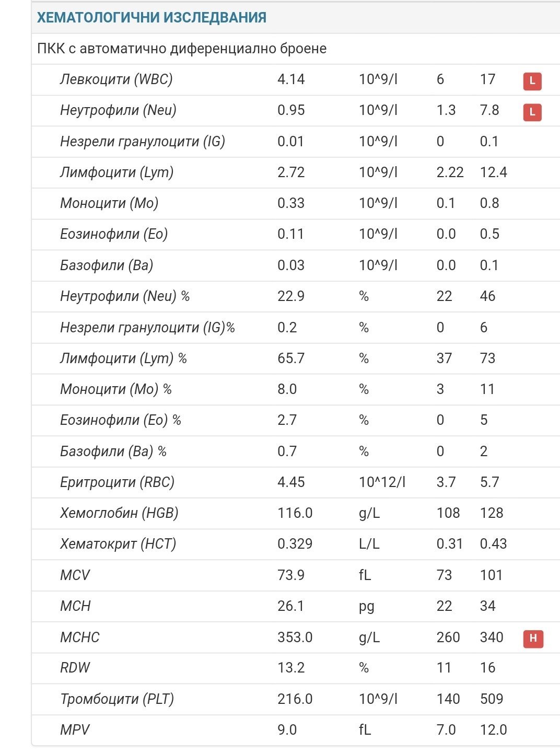
Task: Click the Базофили (Ba) % row label
Action: pos(113,451)
